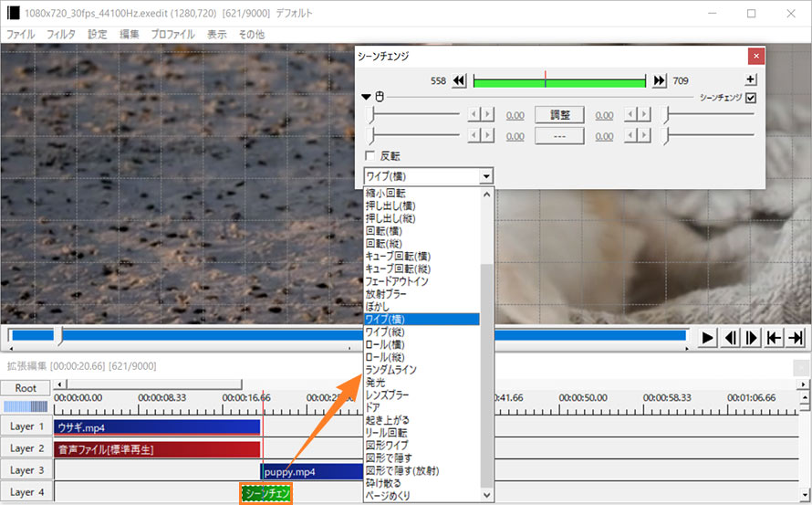The image size is (812, 505).
Task: Collapse the triangle expander beside mouse icon
Action: tap(366, 97)
